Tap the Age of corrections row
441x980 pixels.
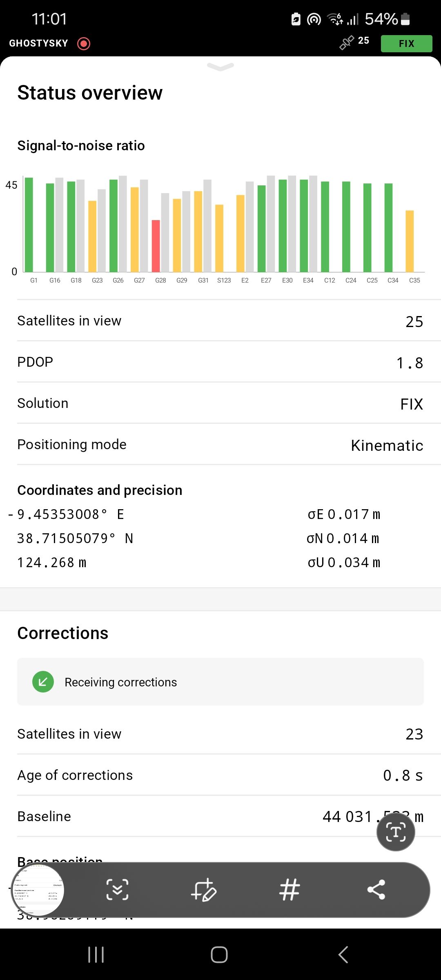(220, 775)
